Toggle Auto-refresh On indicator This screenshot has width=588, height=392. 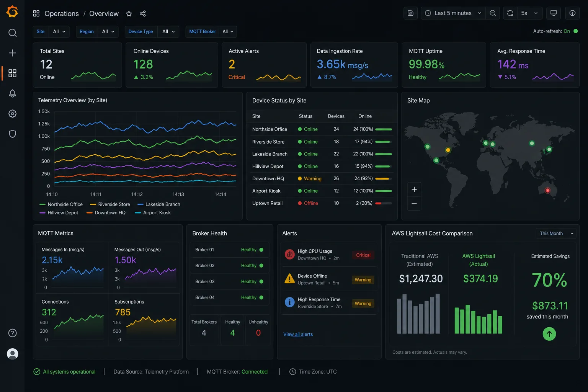coord(575,31)
